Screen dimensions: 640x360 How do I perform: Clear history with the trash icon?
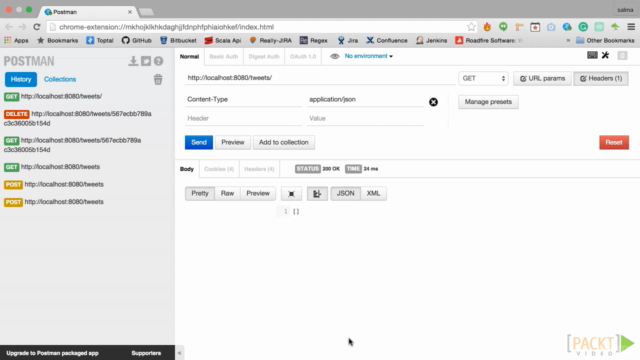[x=158, y=79]
